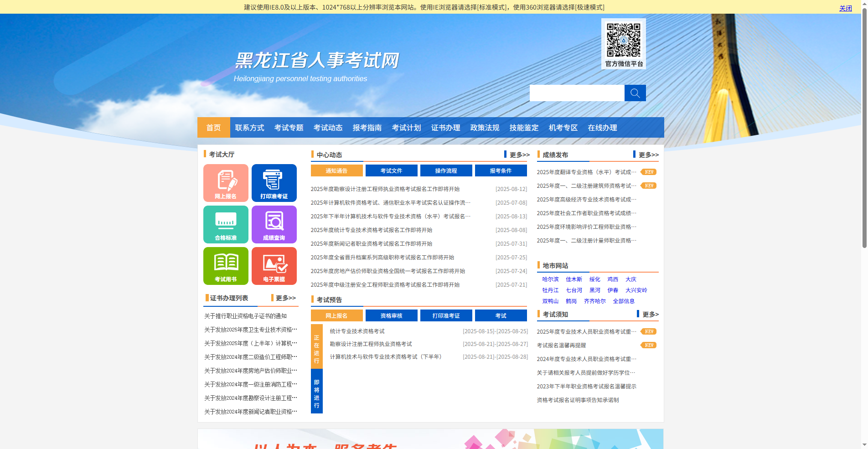Open the 哈尔滨 city website link

coord(550,279)
